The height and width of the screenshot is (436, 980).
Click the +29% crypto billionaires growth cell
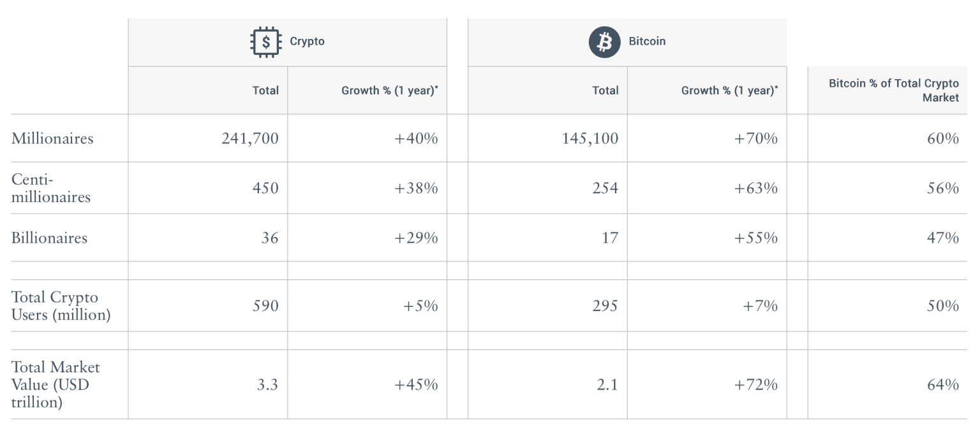[417, 238]
